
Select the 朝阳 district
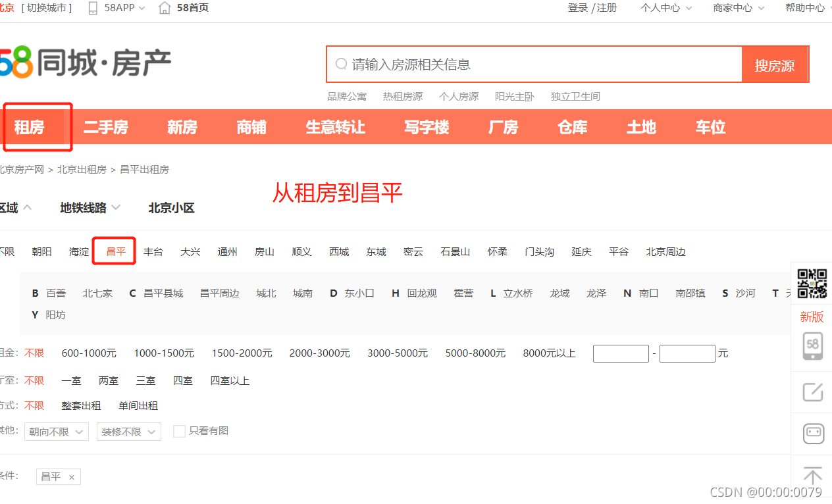[x=41, y=252]
